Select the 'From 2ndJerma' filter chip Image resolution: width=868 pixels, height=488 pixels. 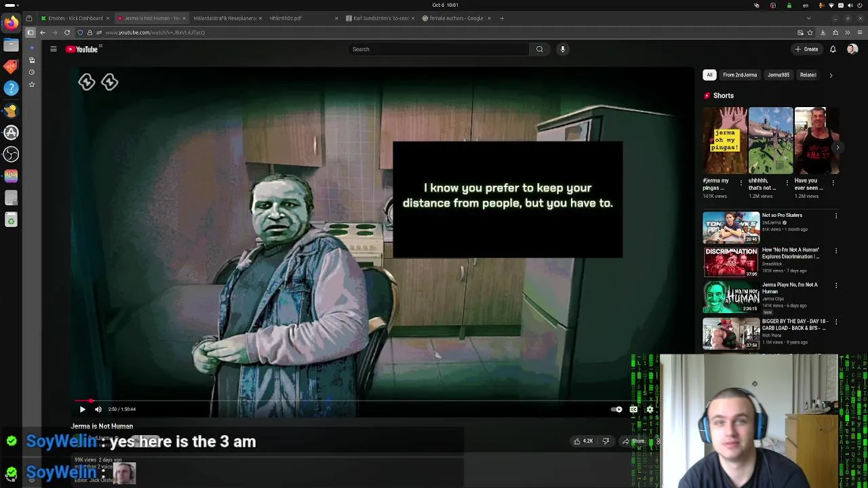click(x=740, y=75)
